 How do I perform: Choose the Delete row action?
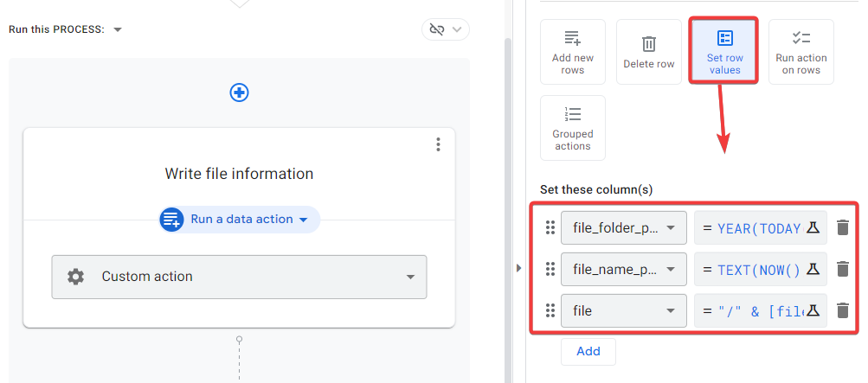(x=649, y=52)
